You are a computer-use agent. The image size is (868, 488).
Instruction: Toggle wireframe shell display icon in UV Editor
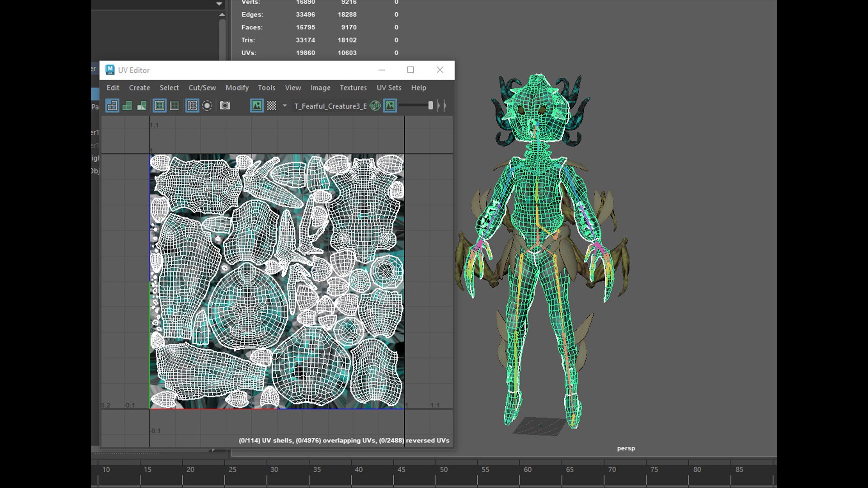pos(112,106)
